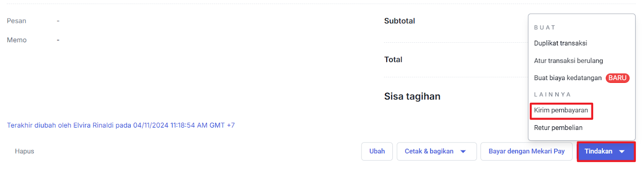Click the arrow on the Tindakan button

point(622,152)
